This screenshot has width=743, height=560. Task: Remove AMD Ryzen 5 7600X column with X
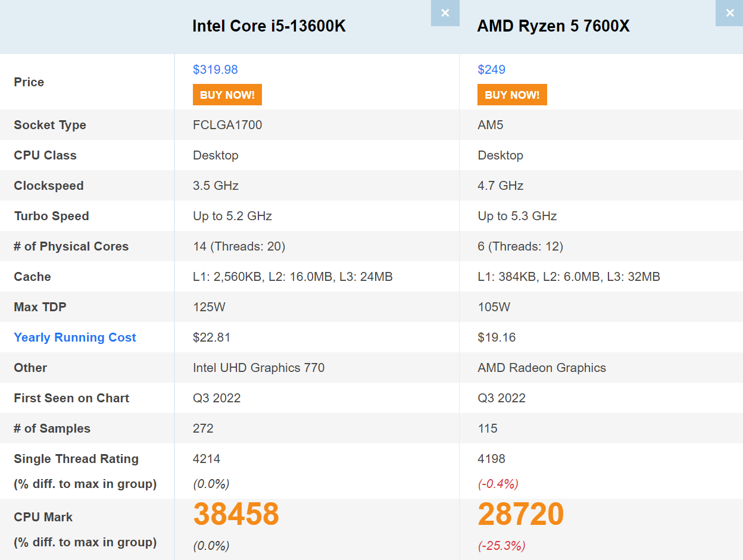[730, 13]
